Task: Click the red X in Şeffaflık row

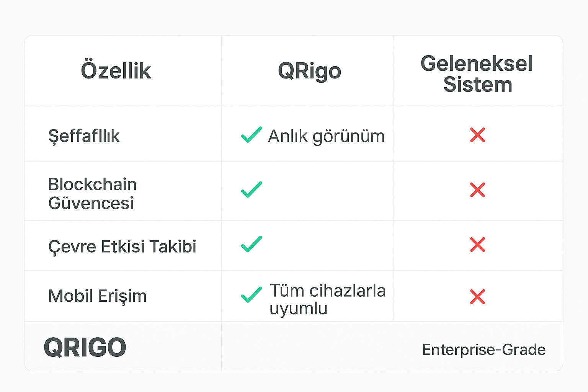Action: (x=477, y=135)
